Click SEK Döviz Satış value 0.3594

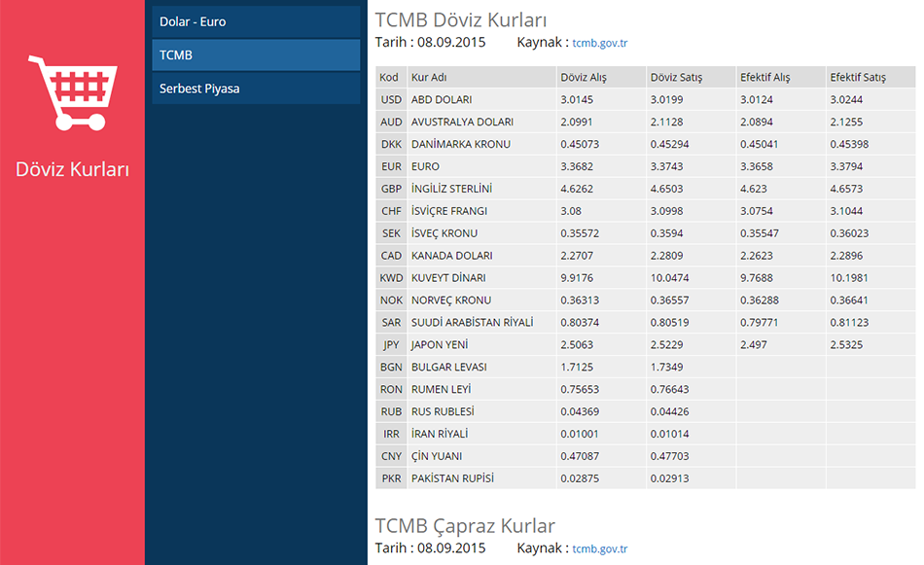[x=666, y=233]
